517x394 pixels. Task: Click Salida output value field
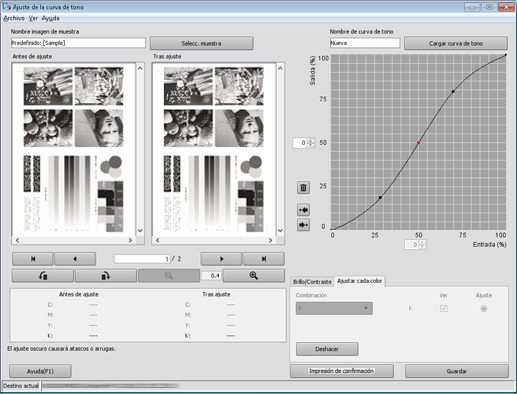click(300, 143)
